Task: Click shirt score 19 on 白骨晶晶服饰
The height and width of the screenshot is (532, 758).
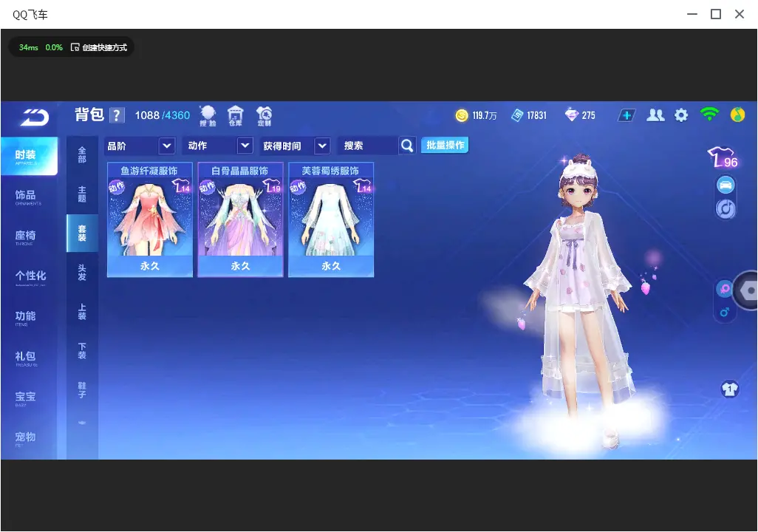Action: click(x=272, y=186)
